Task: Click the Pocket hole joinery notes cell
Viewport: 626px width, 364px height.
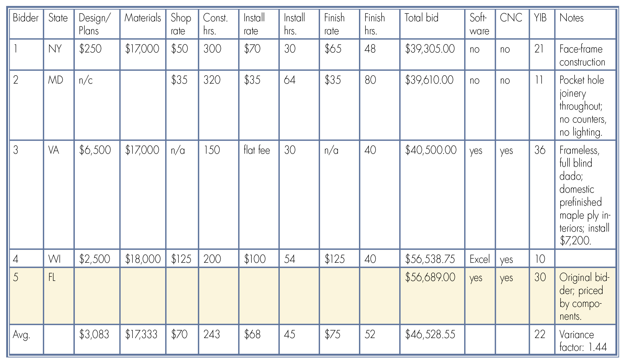Action: pos(585,105)
